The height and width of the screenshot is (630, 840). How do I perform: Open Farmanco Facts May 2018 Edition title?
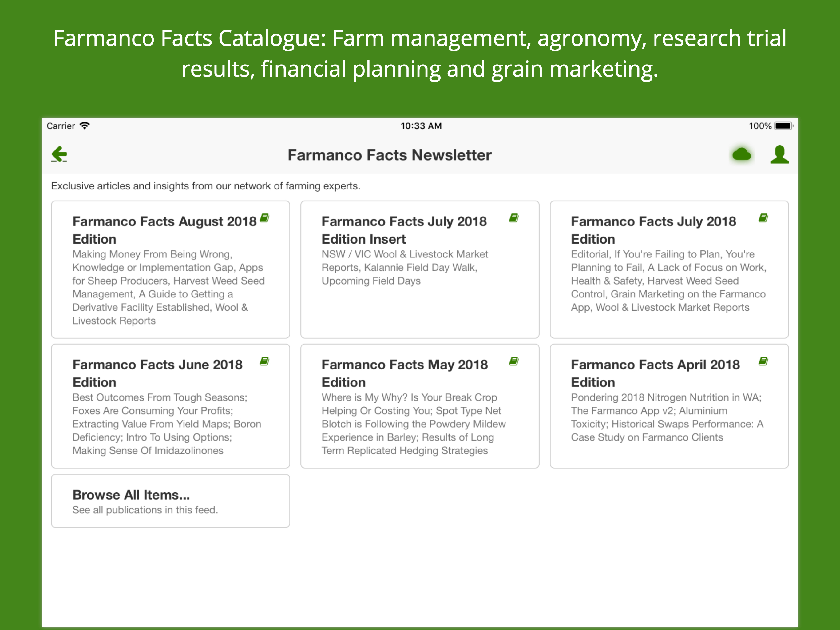[404, 373]
